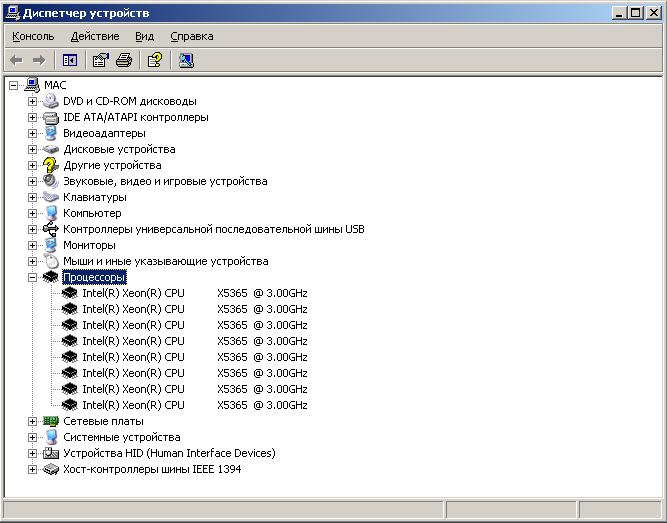Expand DVD и CD-ROM дисководы
The height and width of the screenshot is (523, 667).
point(32,101)
